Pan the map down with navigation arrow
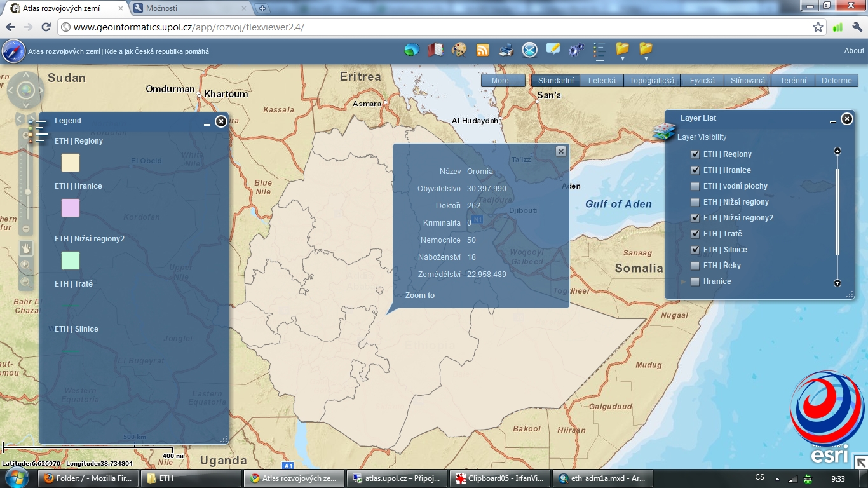This screenshot has width=868, height=488. pyautogui.click(x=25, y=105)
